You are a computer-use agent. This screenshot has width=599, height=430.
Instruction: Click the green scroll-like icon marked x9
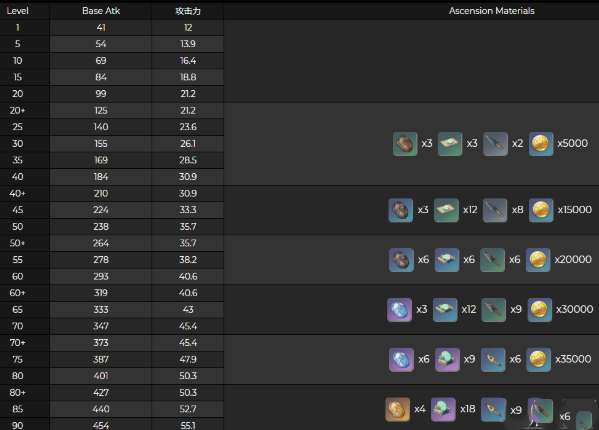(x=447, y=360)
